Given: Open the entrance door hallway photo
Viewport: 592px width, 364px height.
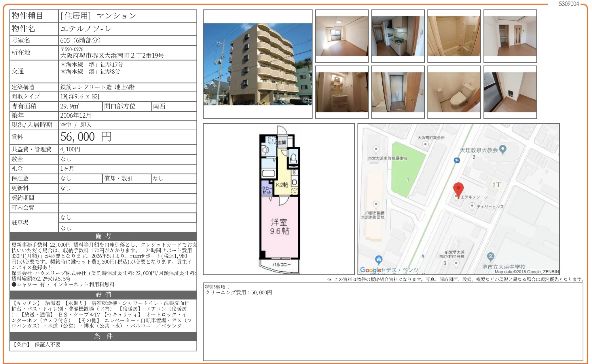Looking at the screenshot, I should pos(398,92).
